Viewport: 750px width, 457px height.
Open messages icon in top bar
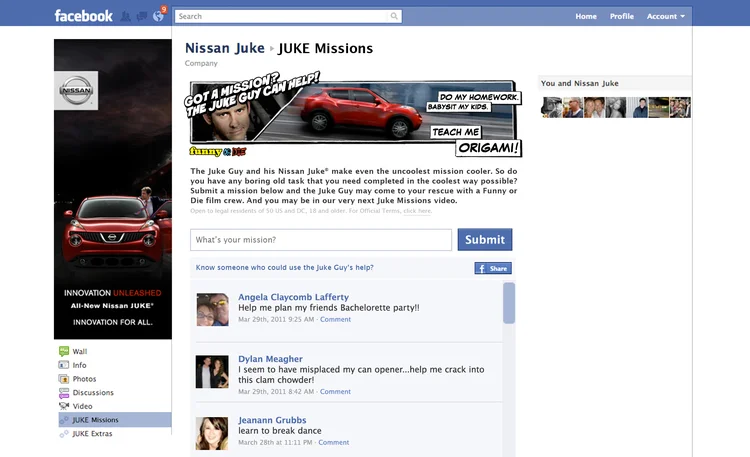[142, 16]
